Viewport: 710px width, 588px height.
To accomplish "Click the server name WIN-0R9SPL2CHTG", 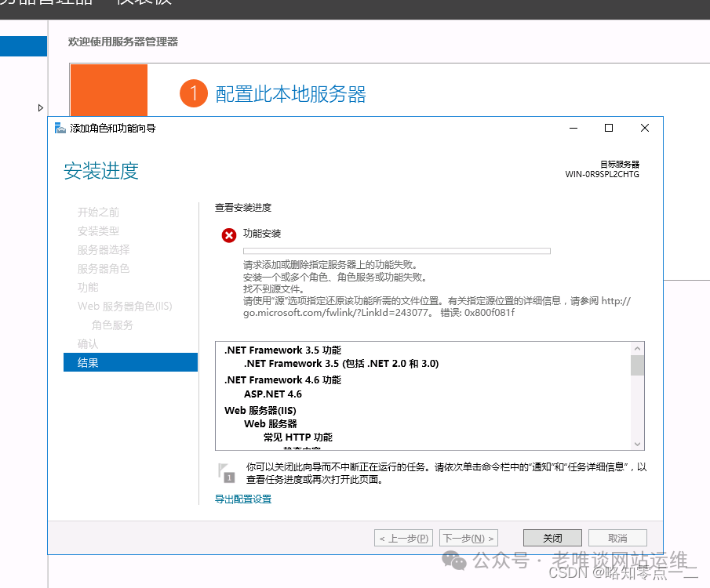I will [x=602, y=174].
